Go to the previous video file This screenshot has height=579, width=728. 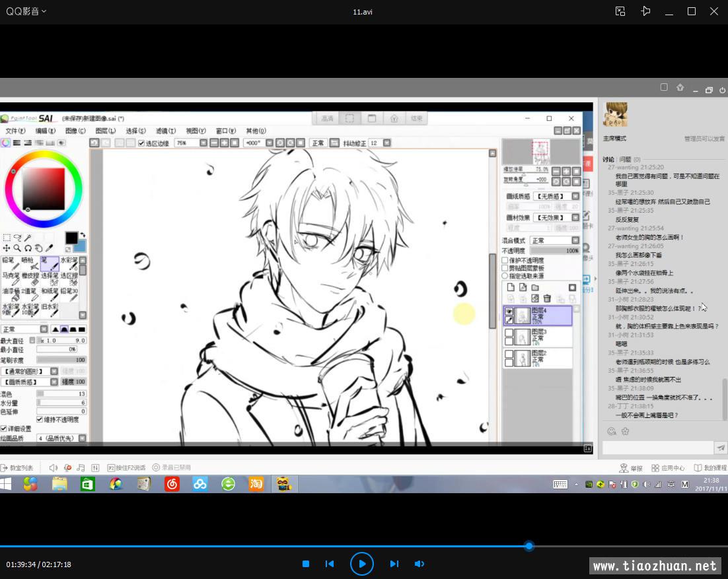click(x=330, y=564)
